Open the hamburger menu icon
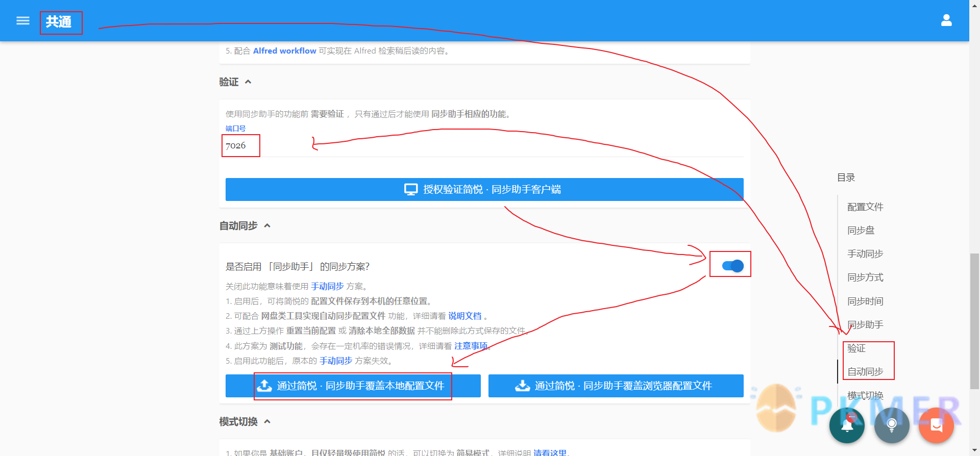The image size is (980, 456). pos(23,21)
